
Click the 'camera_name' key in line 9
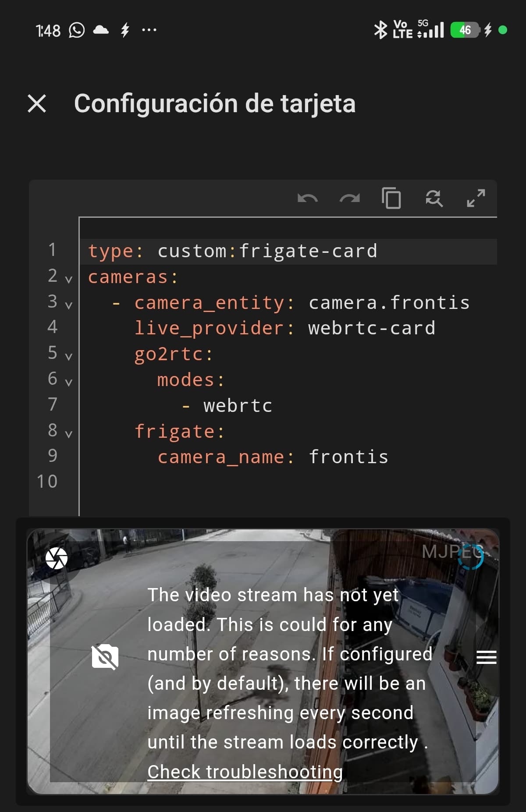(x=221, y=457)
